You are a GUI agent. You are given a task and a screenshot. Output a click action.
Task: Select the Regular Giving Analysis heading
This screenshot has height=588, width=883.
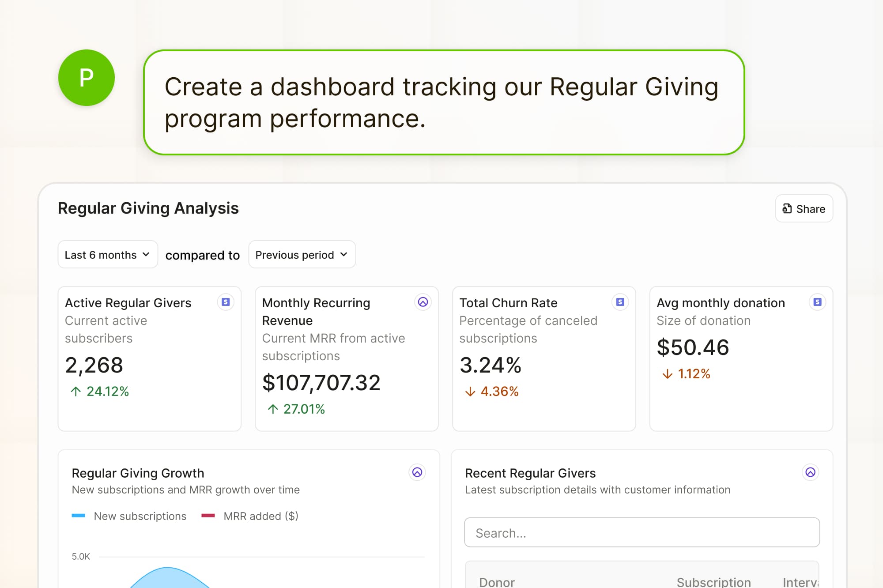(x=148, y=208)
